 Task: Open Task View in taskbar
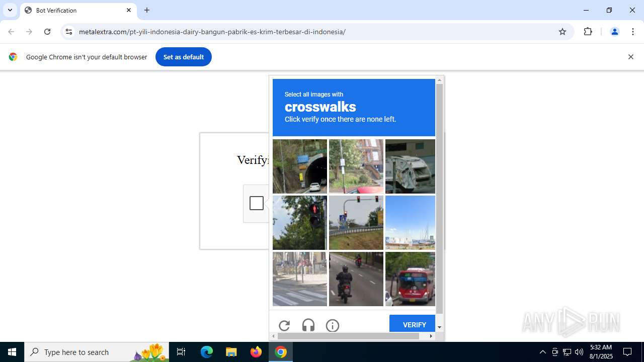coord(181,352)
